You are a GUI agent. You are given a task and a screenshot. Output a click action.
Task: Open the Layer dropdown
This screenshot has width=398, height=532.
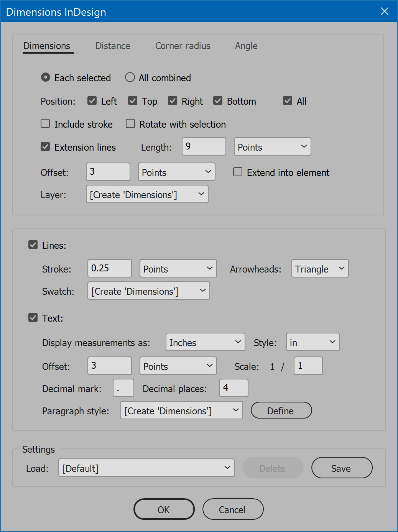pos(147,194)
